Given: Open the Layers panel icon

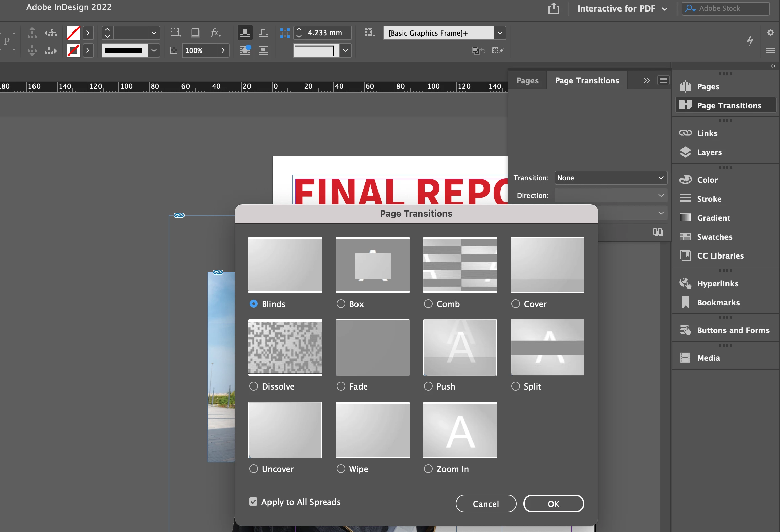Looking at the screenshot, I should pyautogui.click(x=685, y=152).
